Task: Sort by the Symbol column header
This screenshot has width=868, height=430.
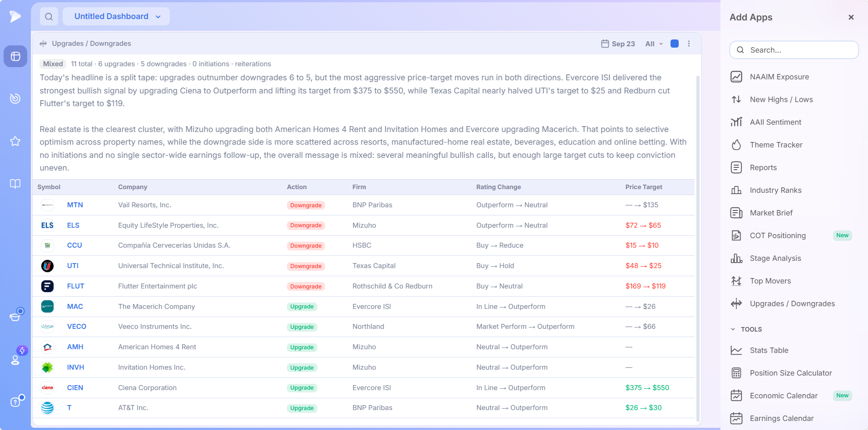Action: 49,187
